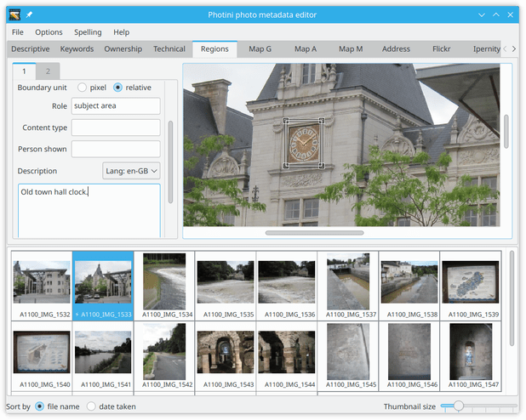
Task: Click the Role field with subject area
Action: click(x=116, y=106)
